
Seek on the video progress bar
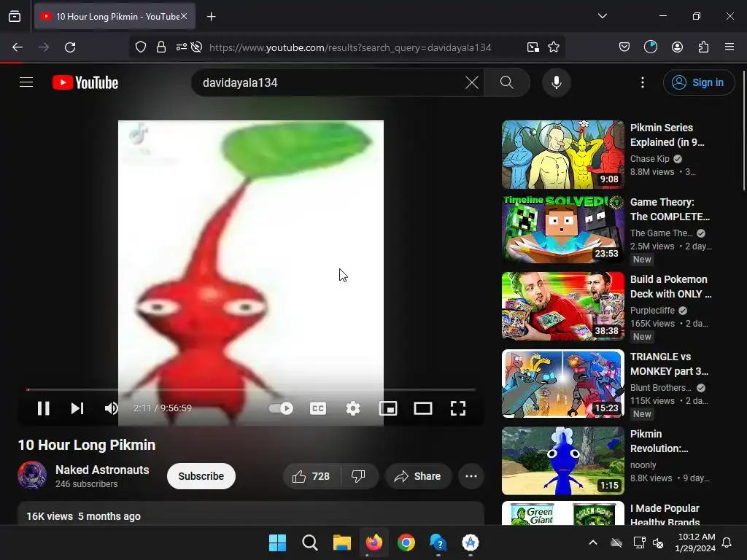point(251,389)
